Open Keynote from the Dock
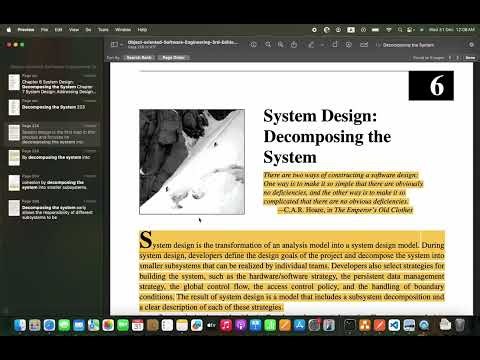480x360 pixels. (x=255, y=325)
